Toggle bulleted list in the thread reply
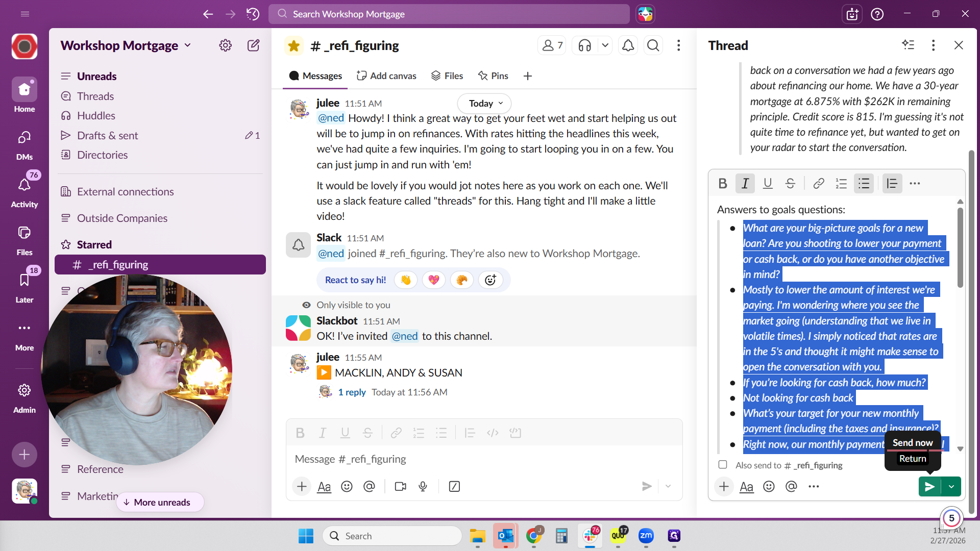Viewport: 980px width, 551px height. [864, 184]
